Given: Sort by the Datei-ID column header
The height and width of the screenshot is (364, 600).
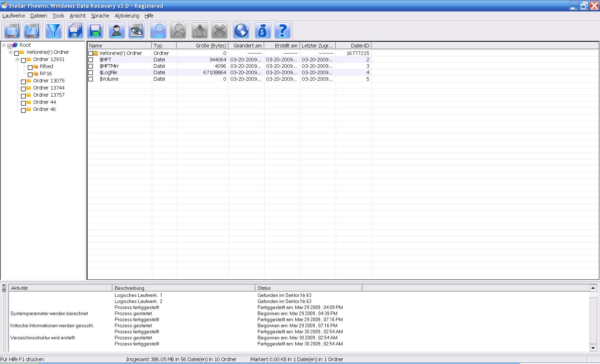Looking at the screenshot, I should click(x=354, y=46).
